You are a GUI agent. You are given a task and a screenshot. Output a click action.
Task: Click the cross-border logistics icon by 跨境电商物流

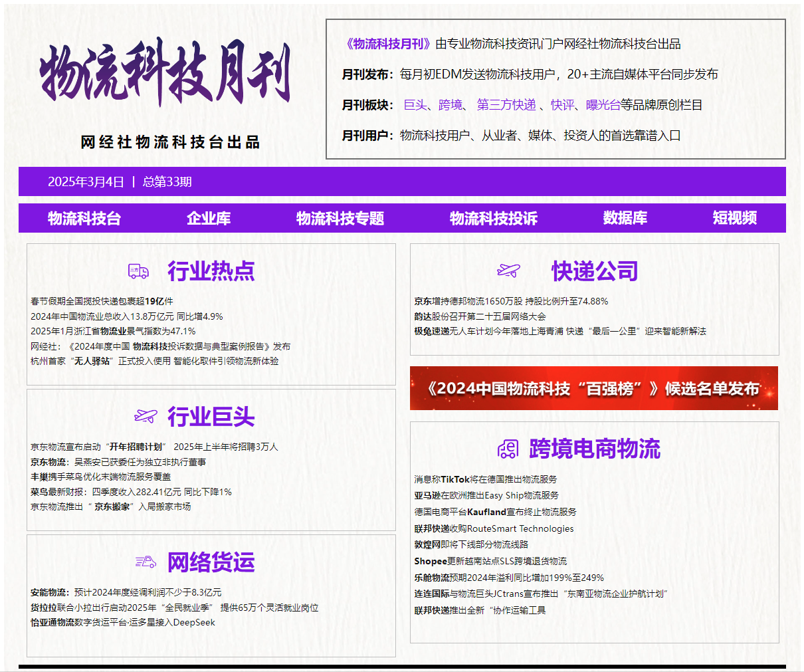coord(508,449)
